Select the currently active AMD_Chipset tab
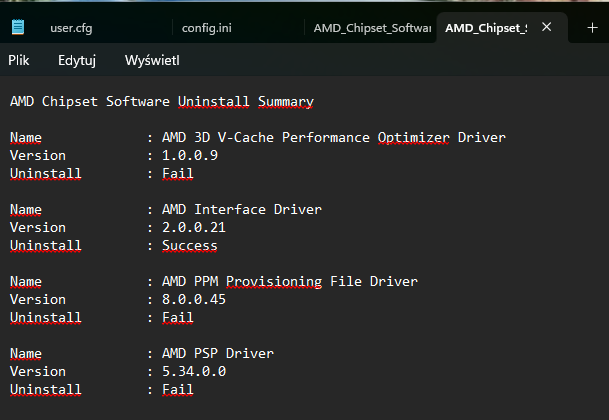 coord(487,28)
